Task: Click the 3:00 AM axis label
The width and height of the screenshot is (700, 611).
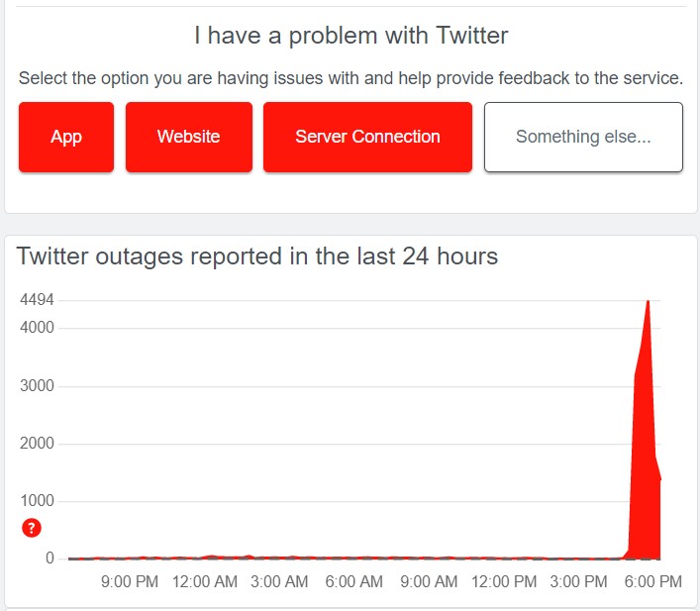Action: 280,582
